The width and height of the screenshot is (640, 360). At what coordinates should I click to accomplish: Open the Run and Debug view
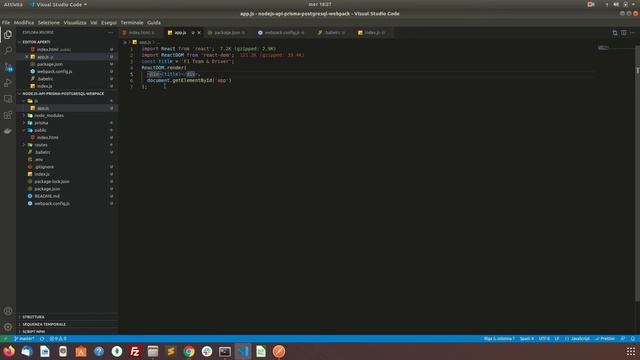(8, 83)
